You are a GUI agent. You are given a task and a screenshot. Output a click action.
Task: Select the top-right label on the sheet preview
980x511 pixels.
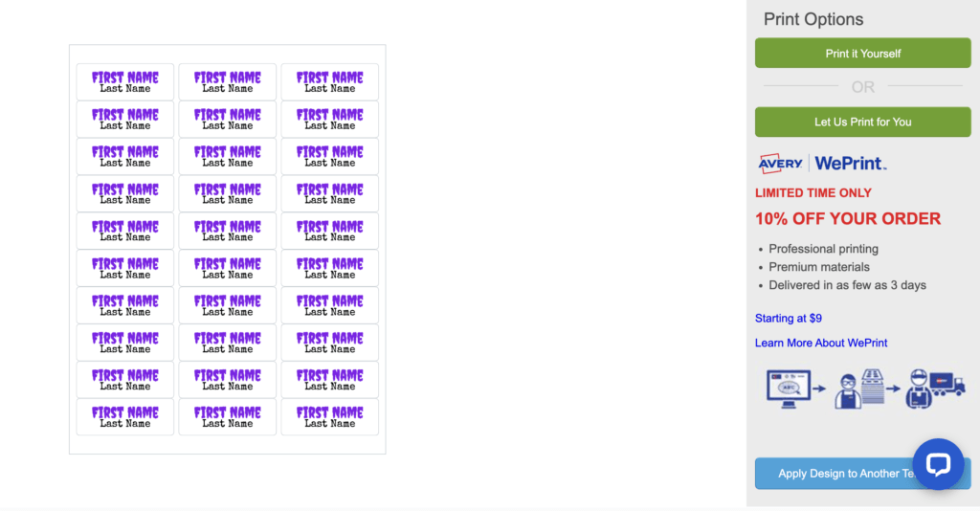pyautogui.click(x=329, y=81)
